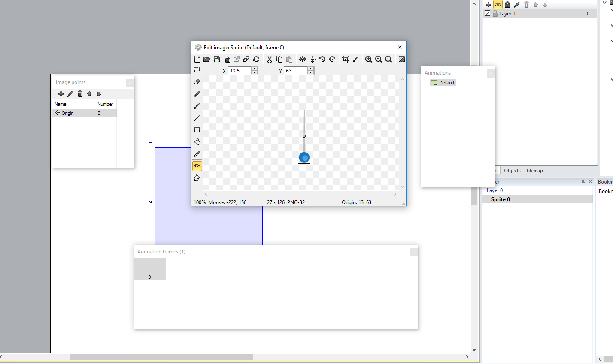This screenshot has height=364, width=613.
Task: Select animation frame 0 thumbnail
Action: tap(150, 269)
